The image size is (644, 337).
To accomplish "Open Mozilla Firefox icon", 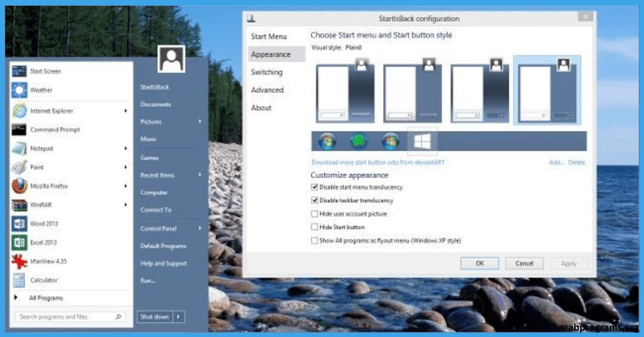I will pyautogui.click(x=19, y=186).
